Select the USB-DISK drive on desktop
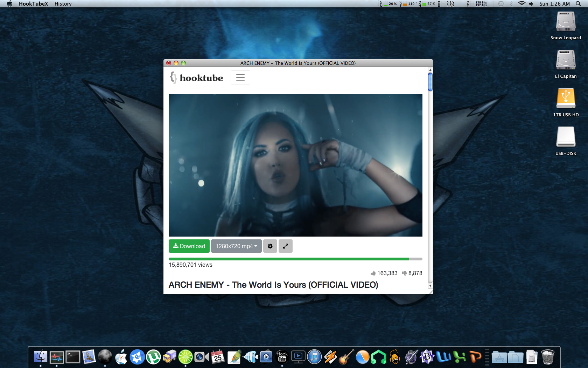Screen dimensions: 588x368 pyautogui.click(x=566, y=141)
